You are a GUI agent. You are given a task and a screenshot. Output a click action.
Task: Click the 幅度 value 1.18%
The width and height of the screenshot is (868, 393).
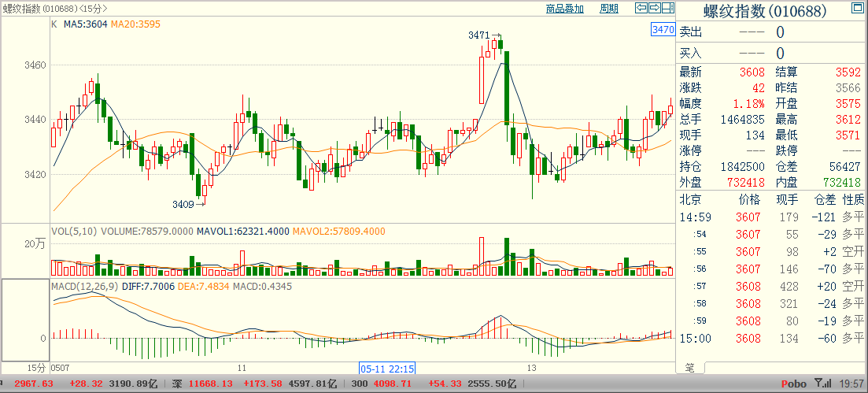point(749,104)
